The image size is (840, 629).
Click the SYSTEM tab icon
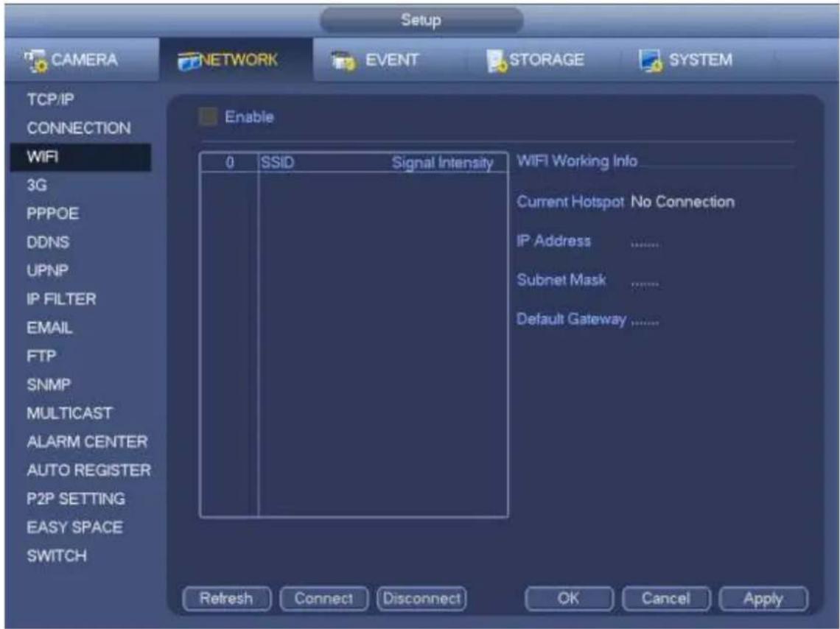tap(651, 60)
